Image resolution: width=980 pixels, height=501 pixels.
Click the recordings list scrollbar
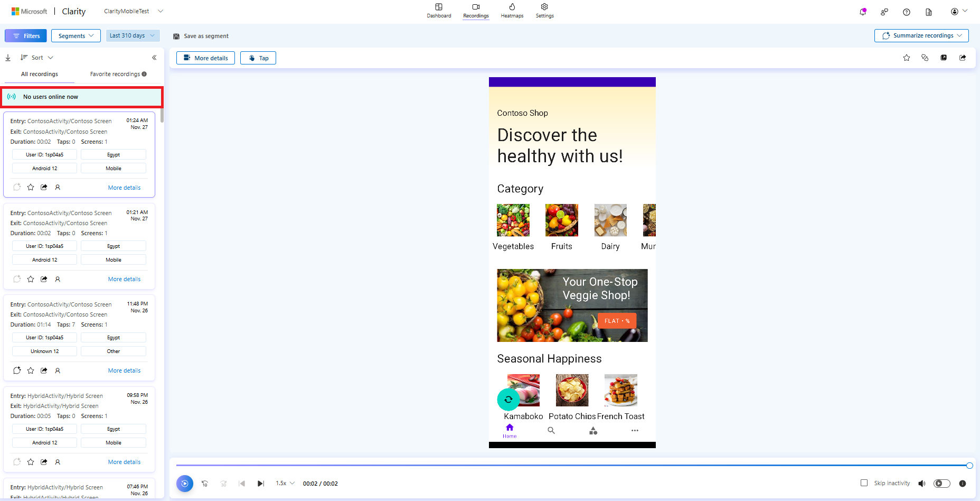(162, 115)
